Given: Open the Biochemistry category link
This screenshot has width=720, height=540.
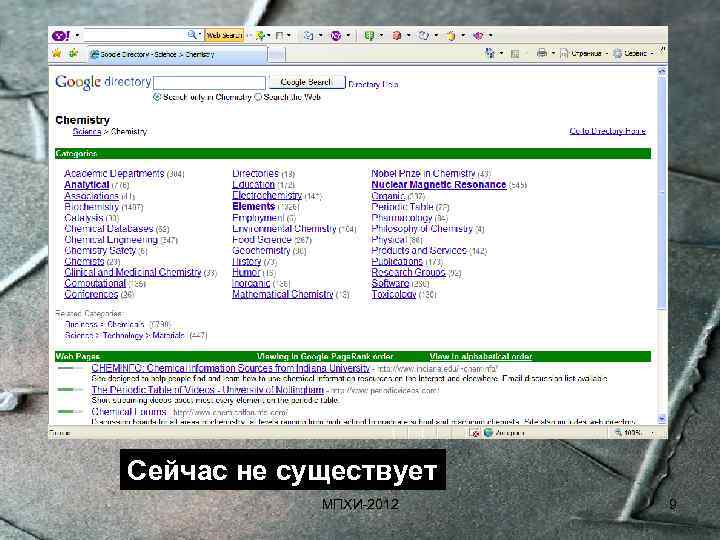Looking at the screenshot, I should pyautogui.click(x=91, y=207).
